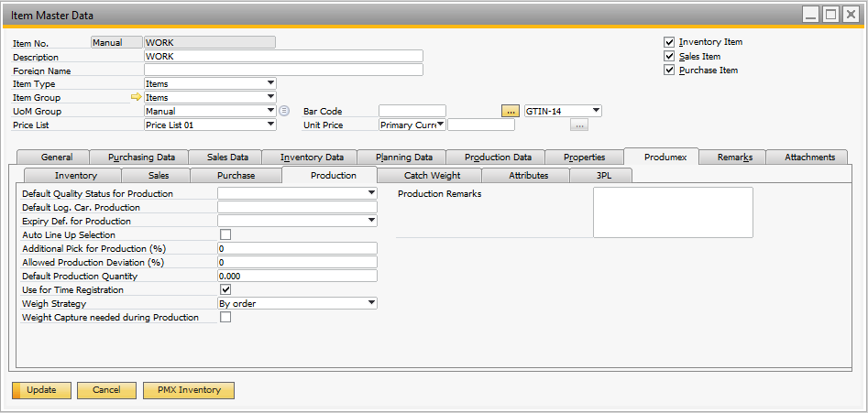Click the PMX Inventory button

click(189, 390)
